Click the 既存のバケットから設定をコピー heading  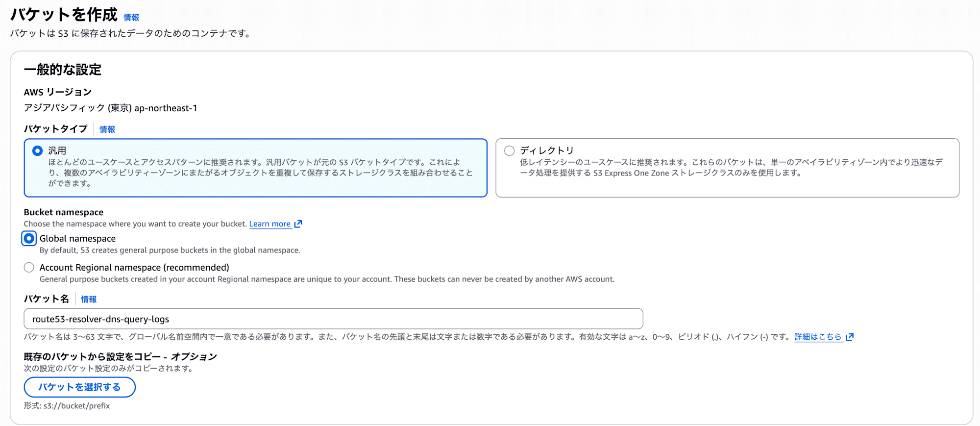click(x=120, y=356)
